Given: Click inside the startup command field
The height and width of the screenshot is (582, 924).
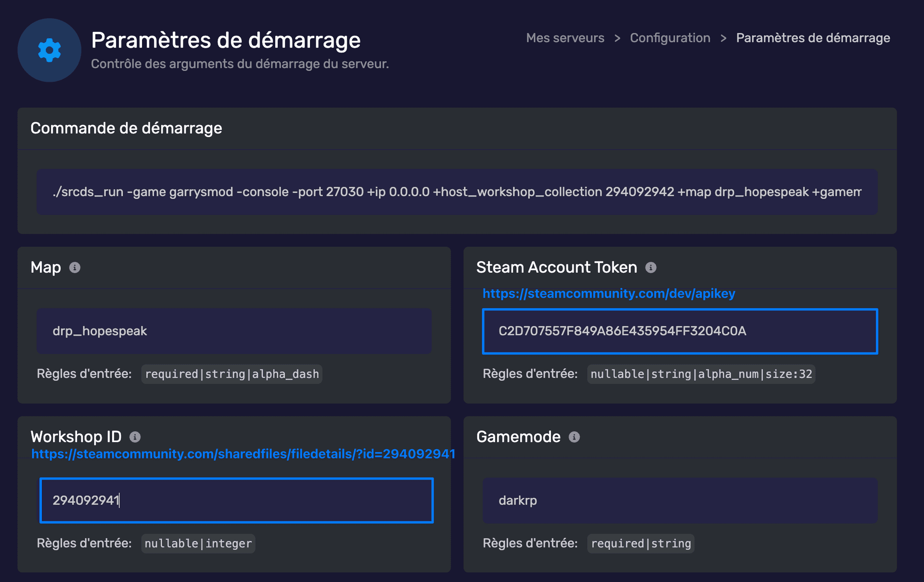Looking at the screenshot, I should pyautogui.click(x=457, y=191).
